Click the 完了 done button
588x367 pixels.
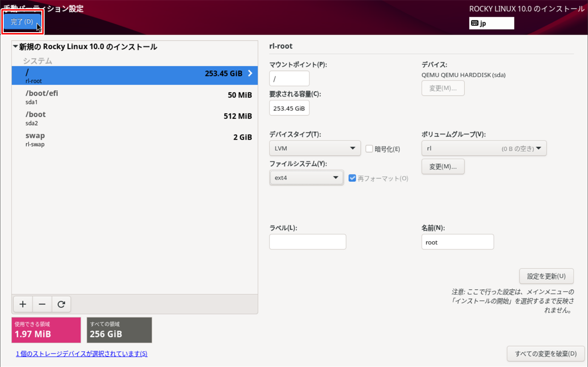coord(23,22)
